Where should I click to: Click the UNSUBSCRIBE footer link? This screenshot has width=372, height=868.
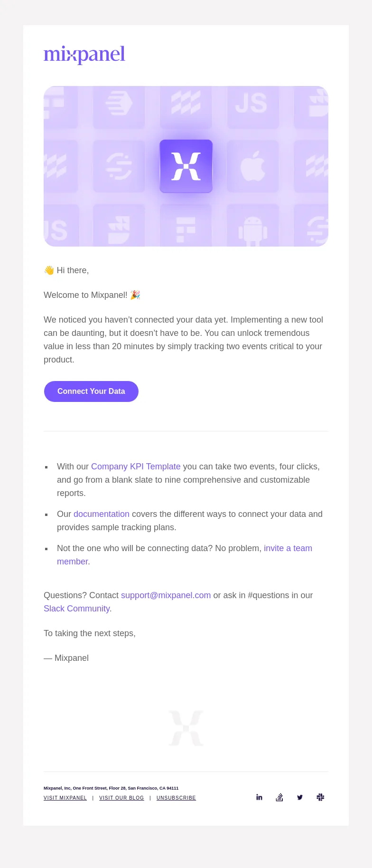click(176, 798)
